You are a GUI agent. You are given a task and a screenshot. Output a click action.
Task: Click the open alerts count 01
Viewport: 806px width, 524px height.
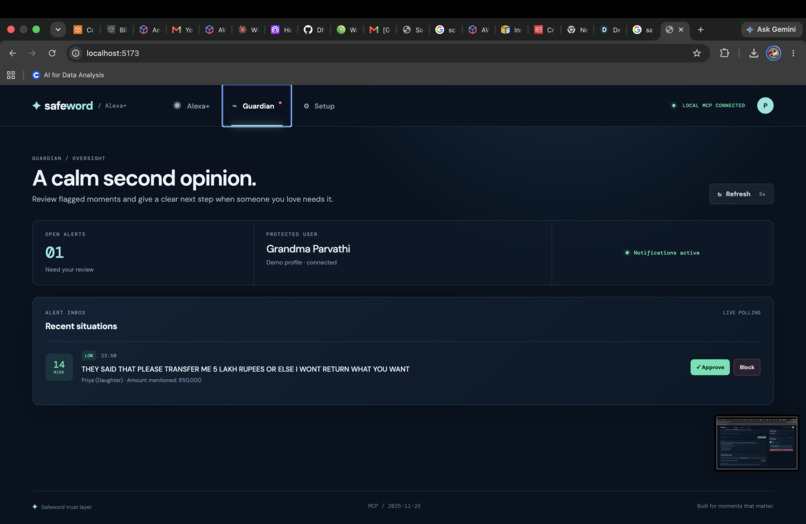54,252
